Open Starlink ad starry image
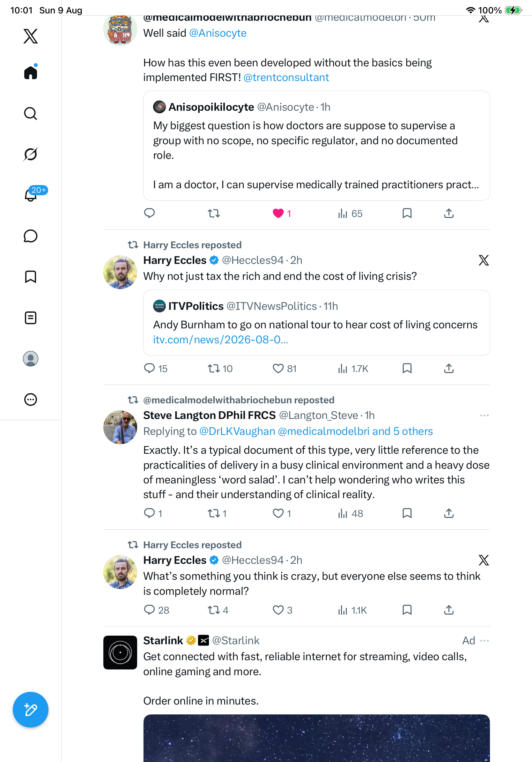This screenshot has height=762, width=532. [316, 738]
